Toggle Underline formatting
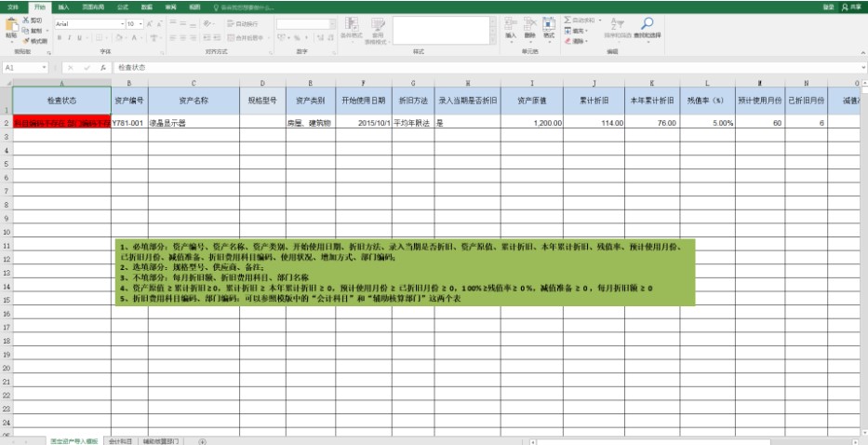868x445 pixels. tap(79, 37)
